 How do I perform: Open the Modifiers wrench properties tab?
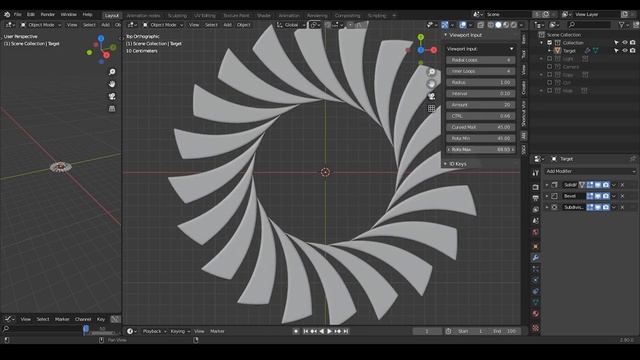[536, 258]
